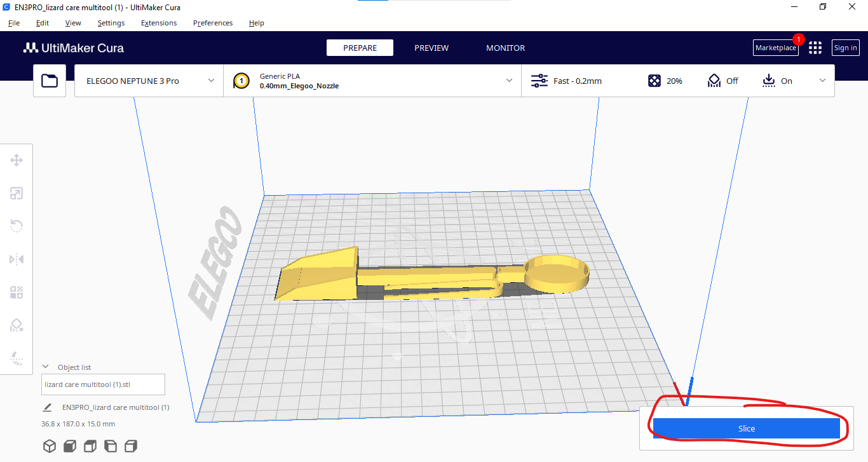
Task: Expand the print settings panel chevron
Action: (823, 81)
